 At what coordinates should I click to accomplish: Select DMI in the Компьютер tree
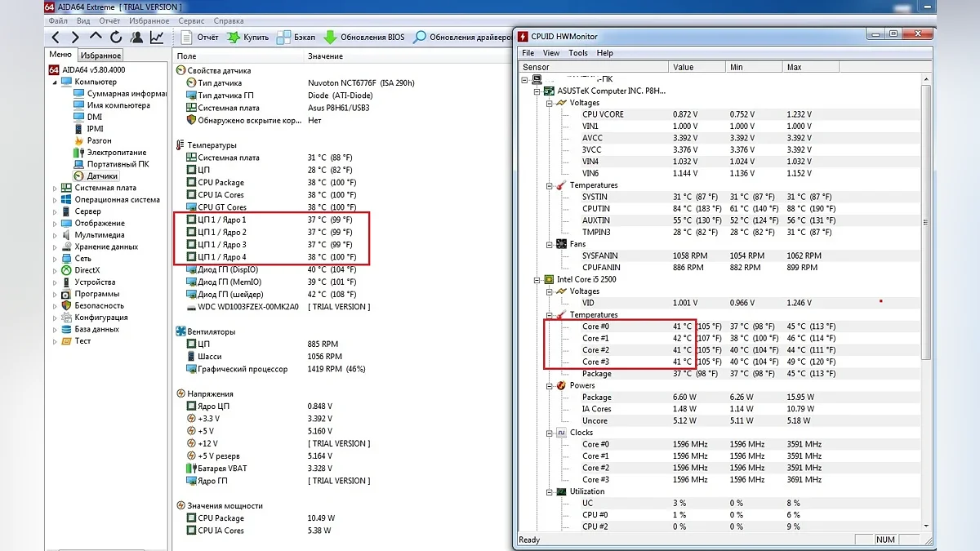87,117
